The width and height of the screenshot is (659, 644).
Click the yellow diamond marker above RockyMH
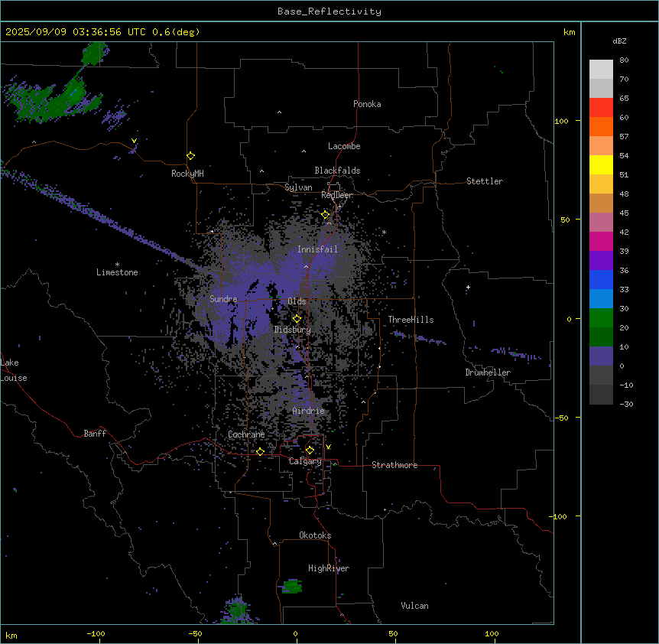tap(190, 155)
